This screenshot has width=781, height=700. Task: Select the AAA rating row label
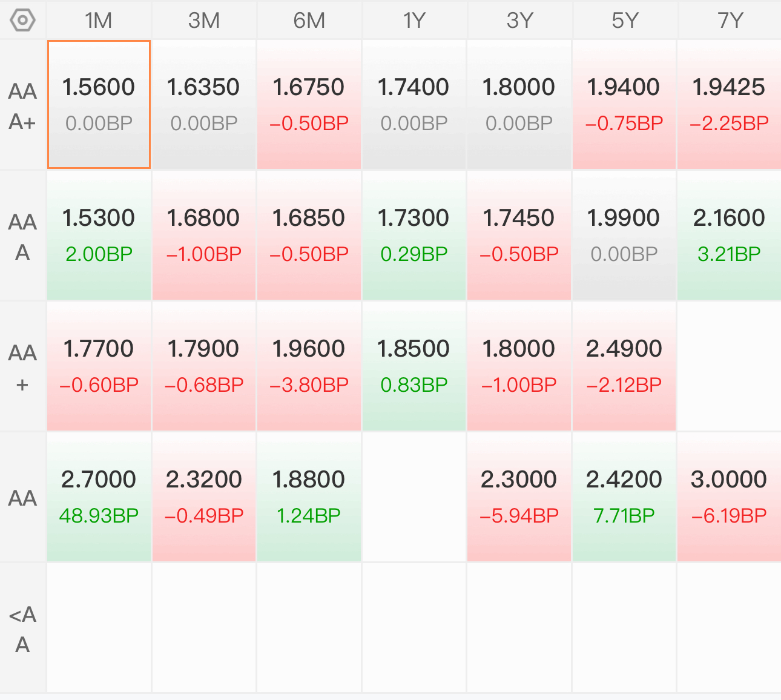coord(23,236)
